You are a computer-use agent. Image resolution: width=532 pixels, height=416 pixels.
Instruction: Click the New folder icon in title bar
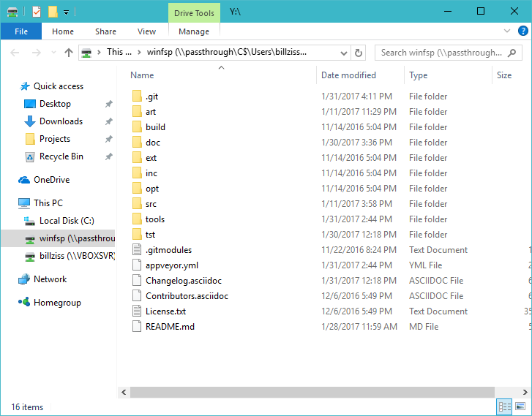pos(52,12)
